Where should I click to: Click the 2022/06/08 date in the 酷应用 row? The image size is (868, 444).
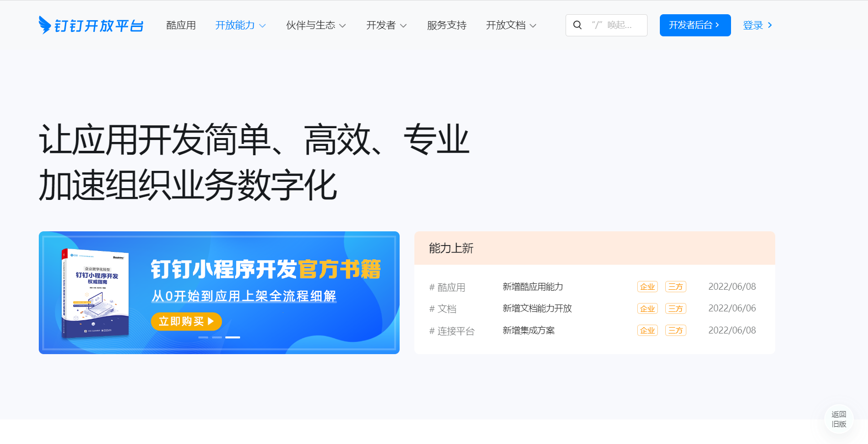pyautogui.click(x=732, y=287)
